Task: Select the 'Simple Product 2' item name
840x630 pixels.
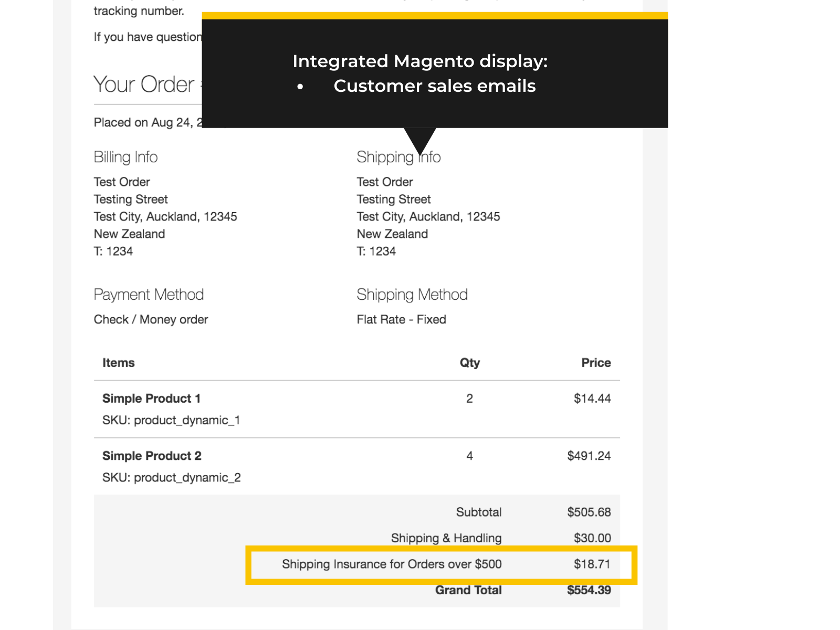Action: tap(152, 456)
